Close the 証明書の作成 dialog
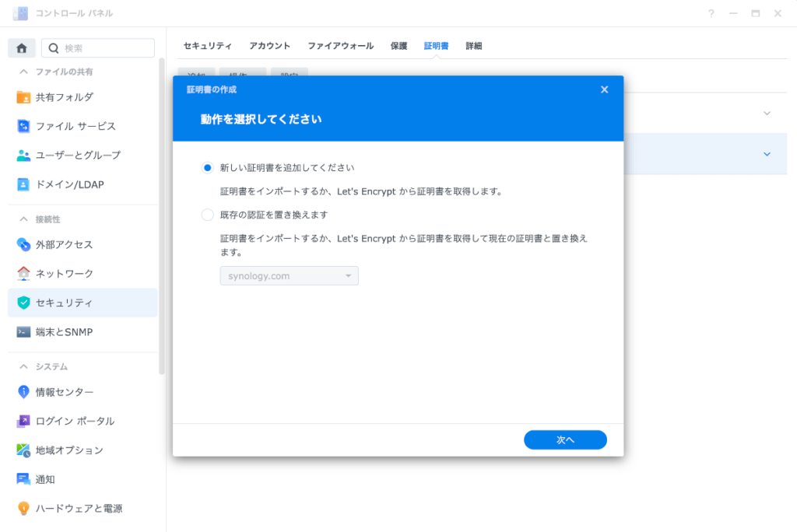 [x=604, y=89]
